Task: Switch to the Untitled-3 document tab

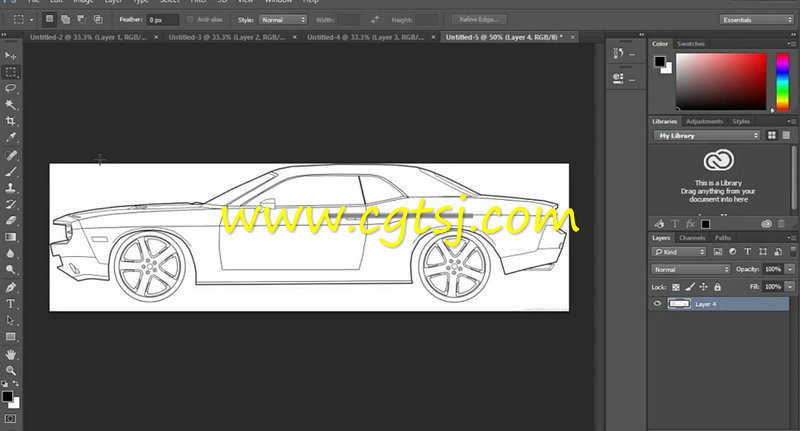Action: coord(227,37)
